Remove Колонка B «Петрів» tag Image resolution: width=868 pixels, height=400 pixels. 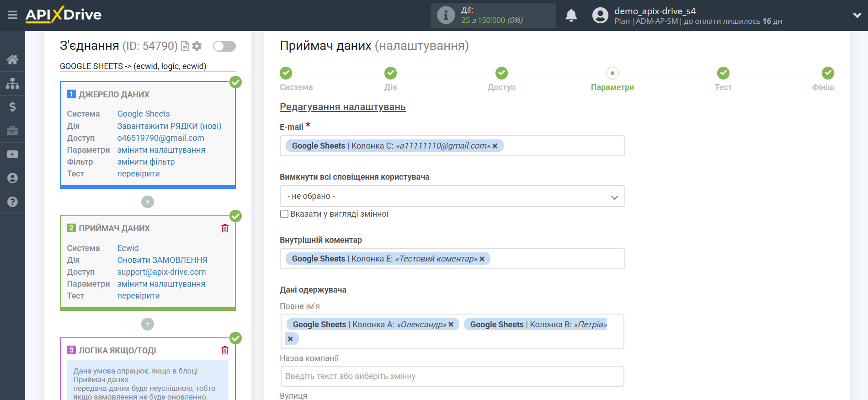290,339
